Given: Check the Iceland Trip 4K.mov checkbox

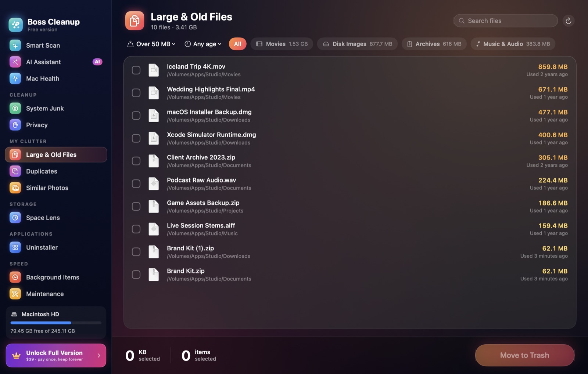Looking at the screenshot, I should [x=136, y=70].
